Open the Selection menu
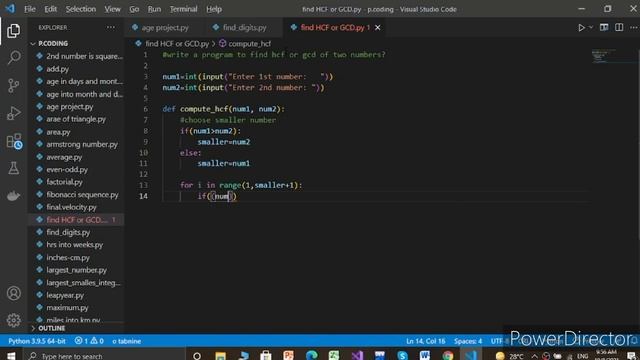The width and height of the screenshot is (640, 360). pyautogui.click(x=81, y=9)
